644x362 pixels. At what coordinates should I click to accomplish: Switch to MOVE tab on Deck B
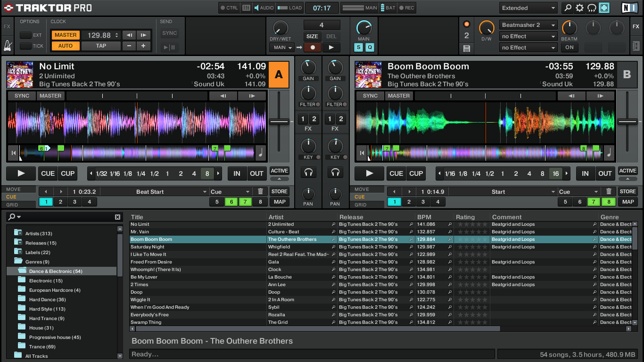tap(361, 189)
